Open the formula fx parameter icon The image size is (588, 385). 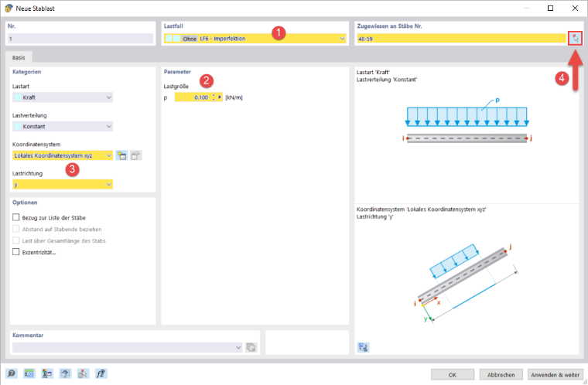point(101,373)
